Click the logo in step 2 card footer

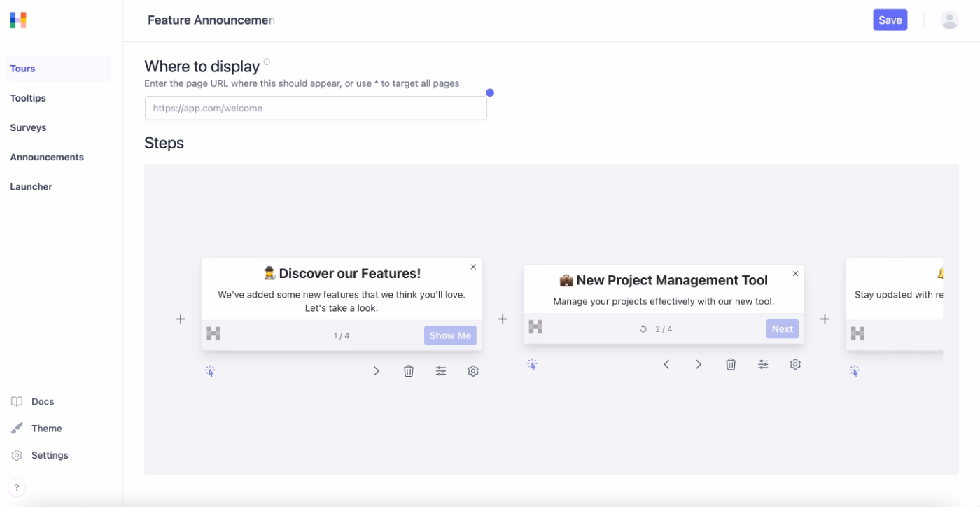(x=535, y=326)
